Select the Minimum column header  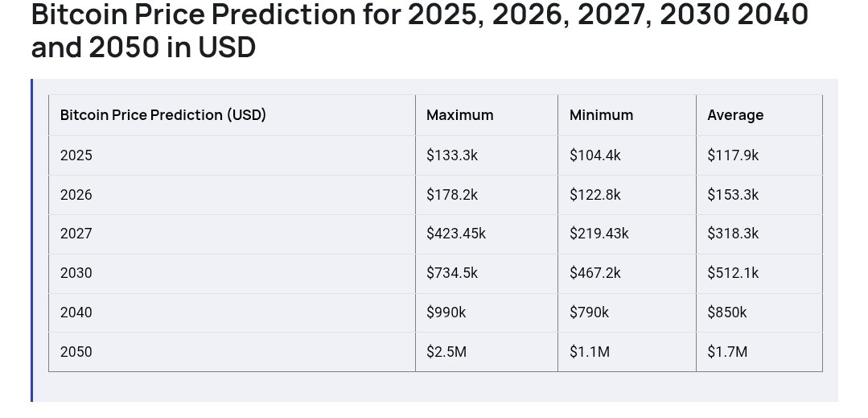(x=601, y=115)
